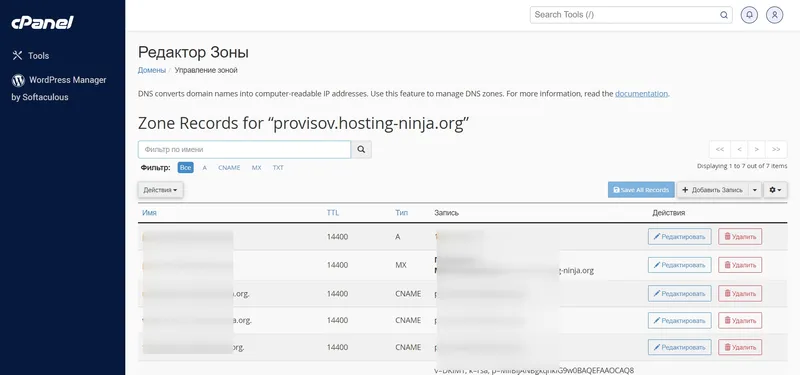Filter records by type A
The height and width of the screenshot is (375, 800).
205,167
